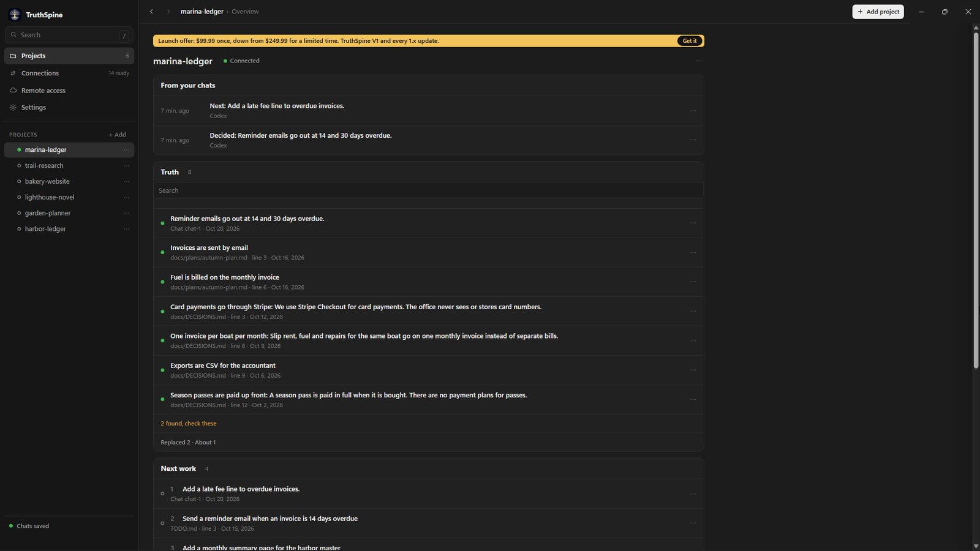Viewport: 980px width, 551px height.
Task: Open the Projects section
Action: tap(69, 56)
